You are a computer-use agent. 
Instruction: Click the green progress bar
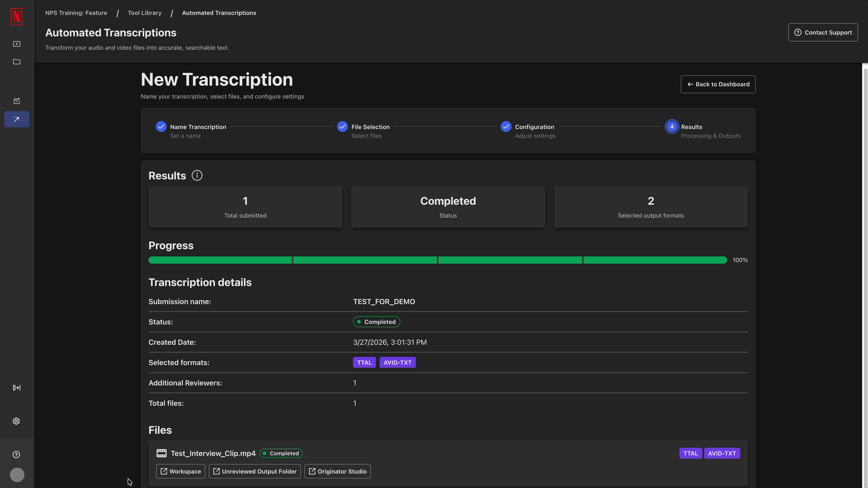[x=437, y=260]
